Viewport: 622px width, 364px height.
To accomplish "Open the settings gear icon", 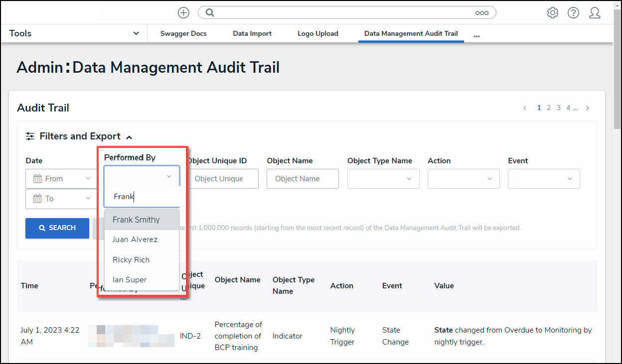I will 552,13.
